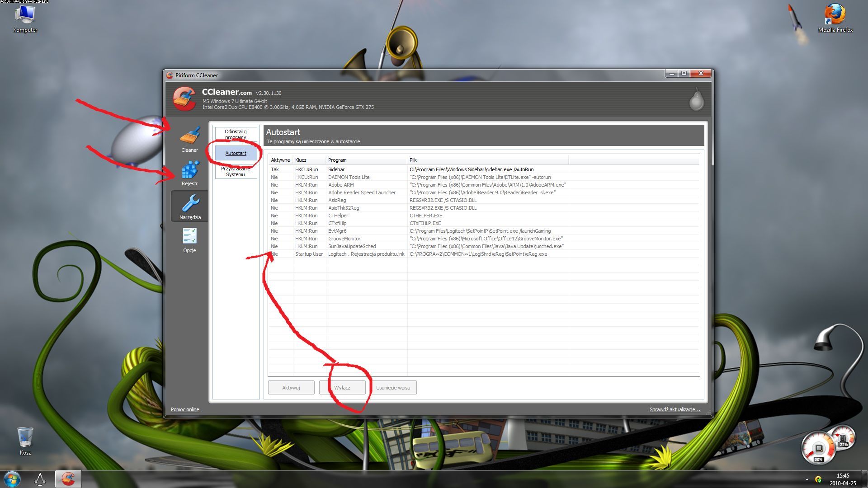
Task: Click Sprawdź aktualizacje link
Action: point(675,409)
